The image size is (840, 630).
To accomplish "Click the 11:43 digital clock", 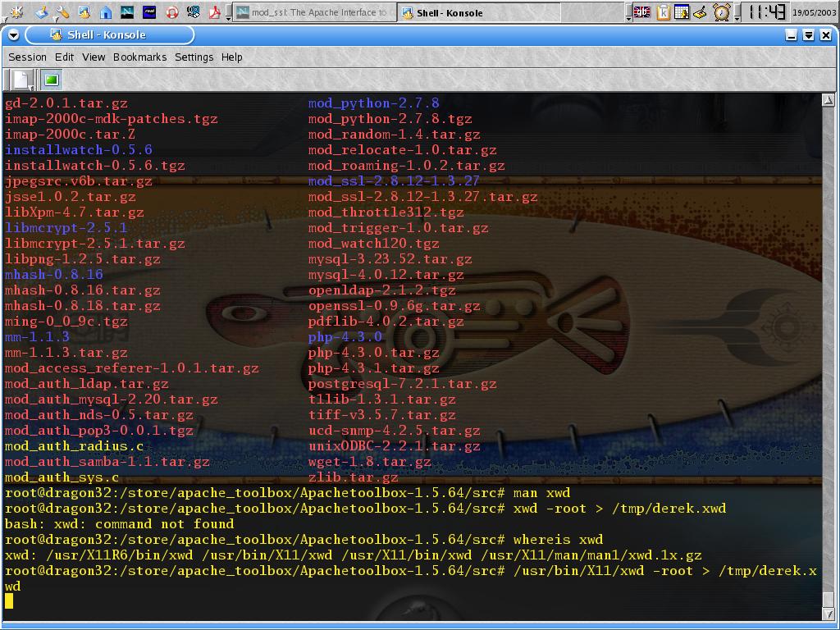I will [x=767, y=11].
